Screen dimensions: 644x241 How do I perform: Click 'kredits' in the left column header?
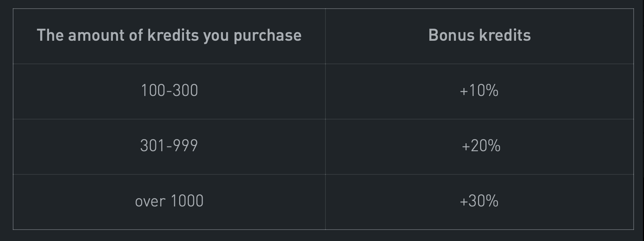click(173, 36)
